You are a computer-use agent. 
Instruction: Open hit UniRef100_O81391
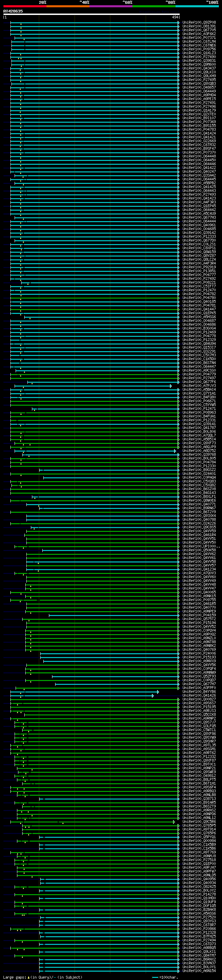199,26
